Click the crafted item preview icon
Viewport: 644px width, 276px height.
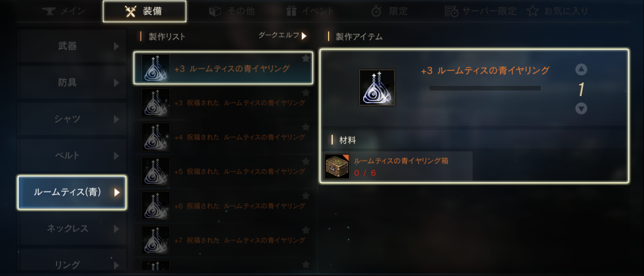[x=377, y=87]
